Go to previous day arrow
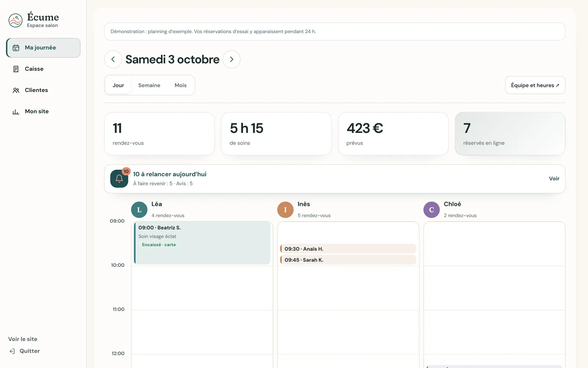Image resolution: width=588 pixels, height=368 pixels. (113, 59)
